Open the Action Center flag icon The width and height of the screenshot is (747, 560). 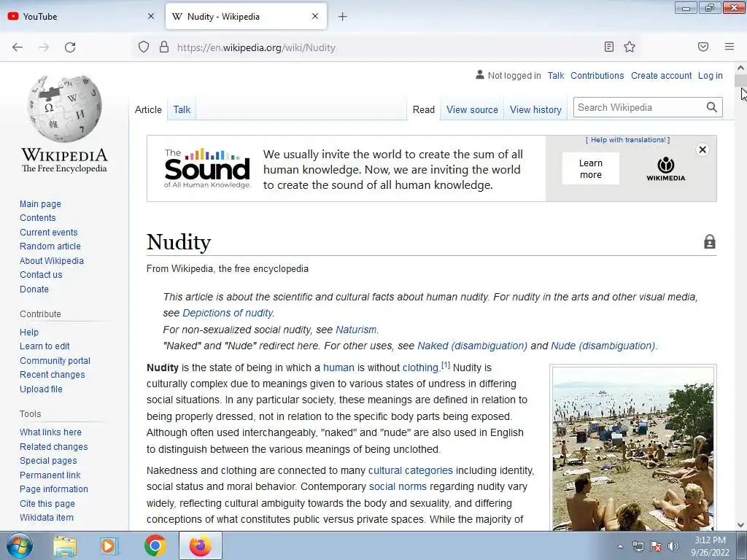[x=656, y=546]
